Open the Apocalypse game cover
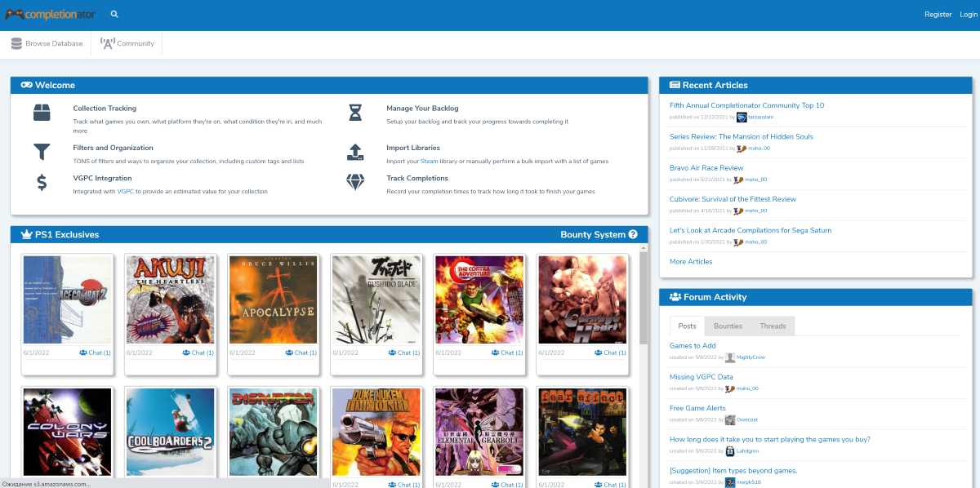 click(274, 299)
